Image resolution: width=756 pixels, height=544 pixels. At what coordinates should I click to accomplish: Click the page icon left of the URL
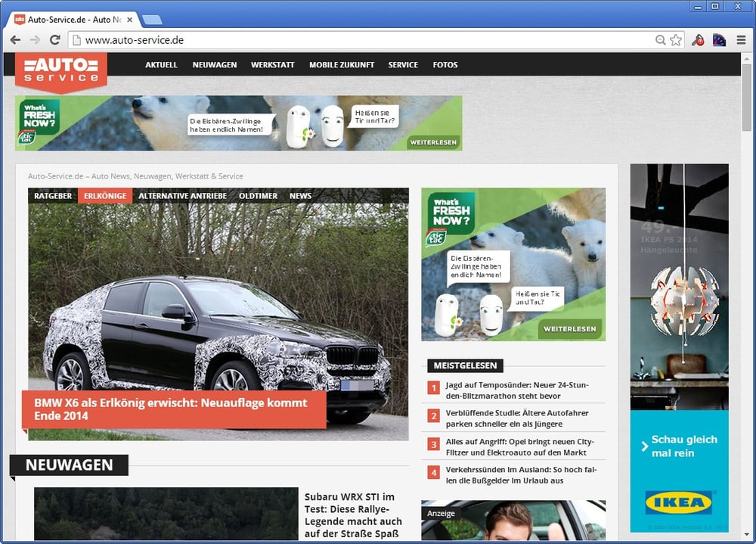point(76,40)
